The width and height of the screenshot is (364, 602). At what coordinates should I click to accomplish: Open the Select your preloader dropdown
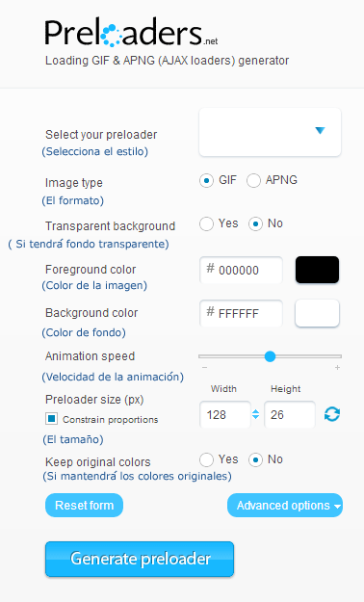click(270, 132)
